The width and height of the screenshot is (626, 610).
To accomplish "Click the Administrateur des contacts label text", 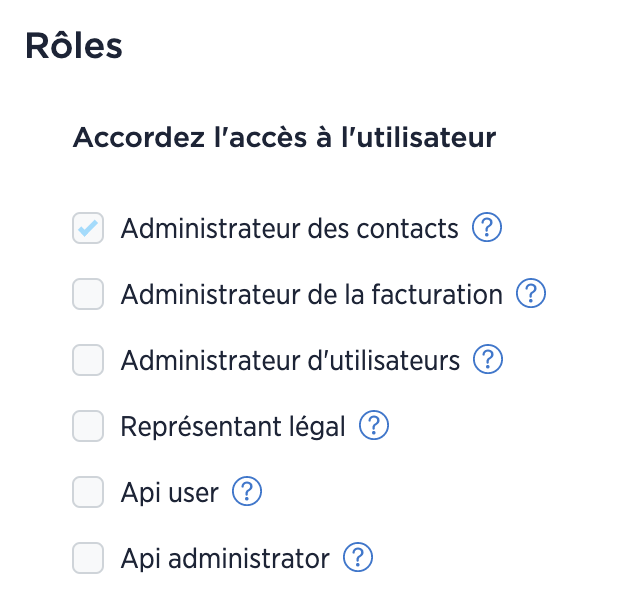I will [289, 228].
